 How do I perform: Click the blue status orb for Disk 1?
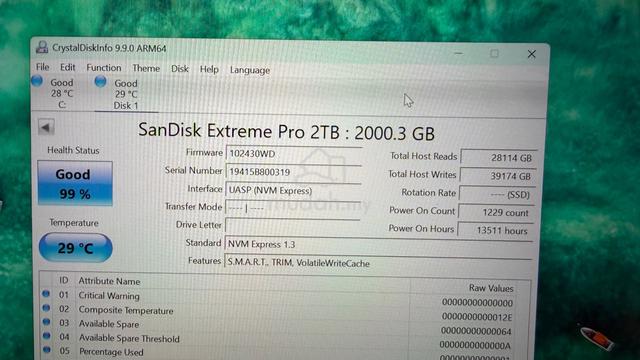(100, 82)
